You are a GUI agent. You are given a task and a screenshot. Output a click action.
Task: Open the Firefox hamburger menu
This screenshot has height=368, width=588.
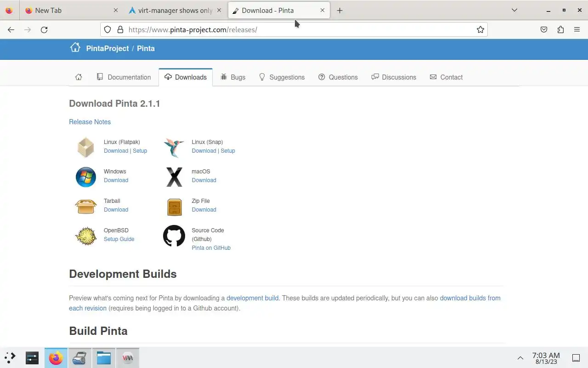click(x=577, y=29)
